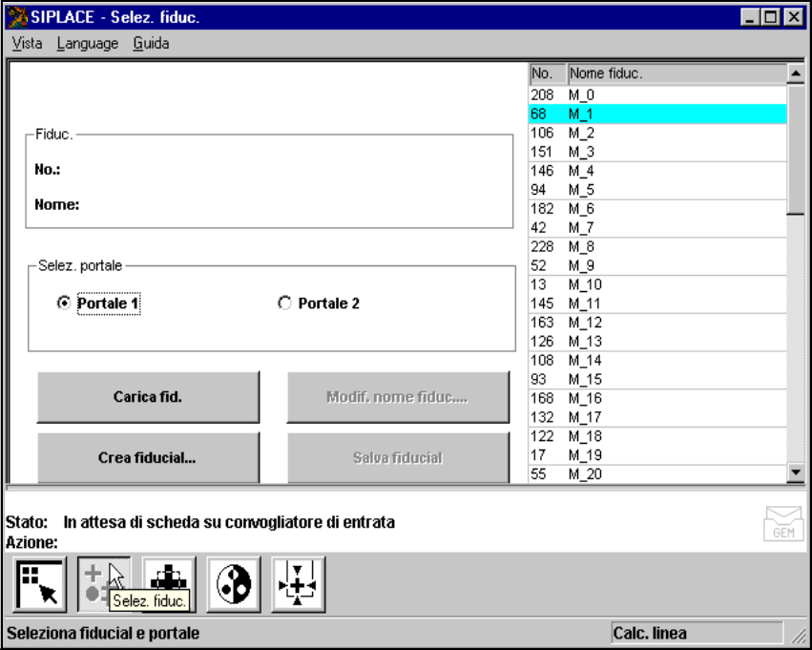Click the crosshair centering arrows toolbar icon
Image resolution: width=812 pixels, height=650 pixels.
pyautogui.click(x=299, y=585)
